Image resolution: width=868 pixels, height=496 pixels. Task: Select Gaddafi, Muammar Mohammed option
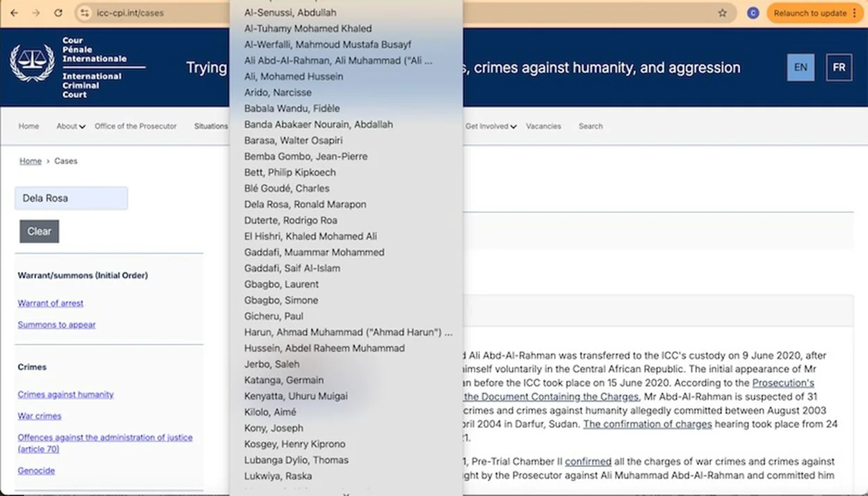pos(346,252)
